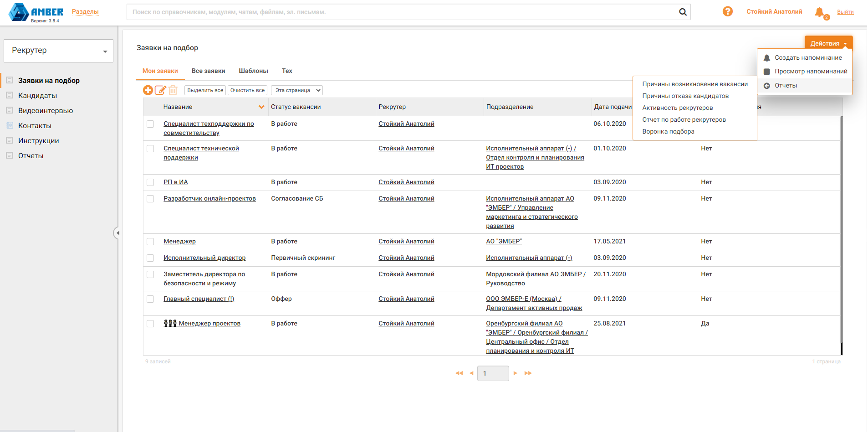
Task: Open the Рекрутер role dropdown
Action: tap(58, 51)
